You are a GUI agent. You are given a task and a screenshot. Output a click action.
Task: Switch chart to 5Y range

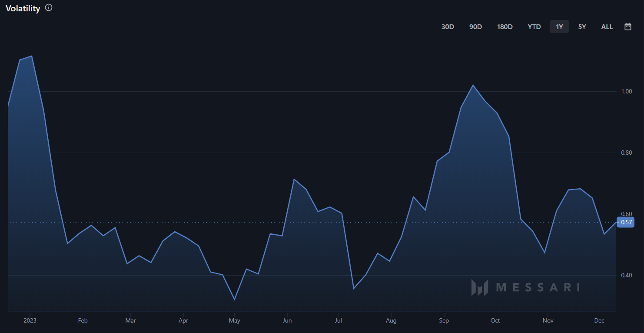click(582, 27)
